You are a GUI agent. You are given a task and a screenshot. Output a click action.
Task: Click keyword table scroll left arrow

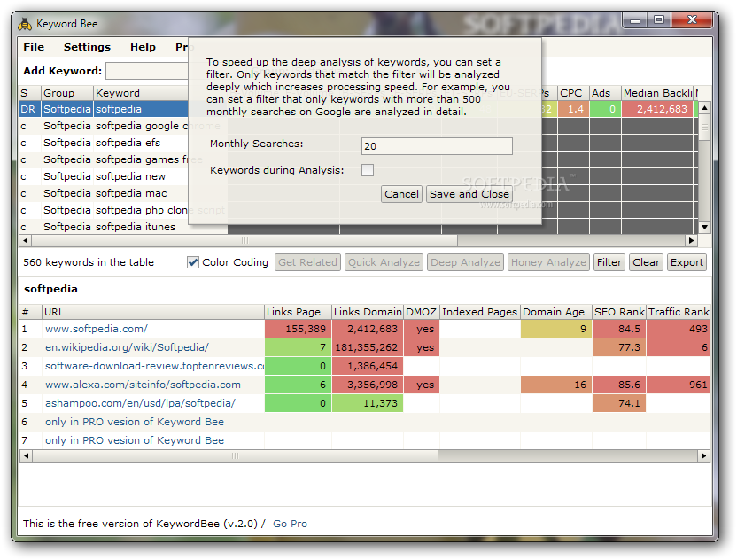pyautogui.click(x=26, y=241)
